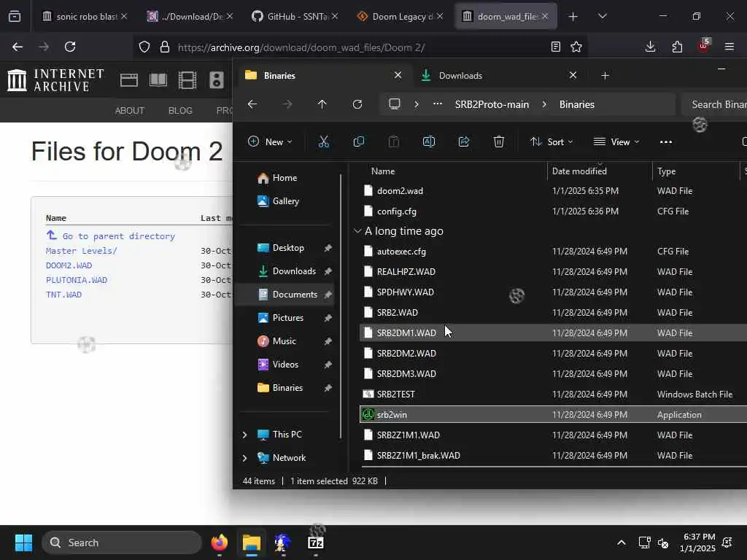
Task: Open TNT.WAD link on archive page
Action: point(64,295)
